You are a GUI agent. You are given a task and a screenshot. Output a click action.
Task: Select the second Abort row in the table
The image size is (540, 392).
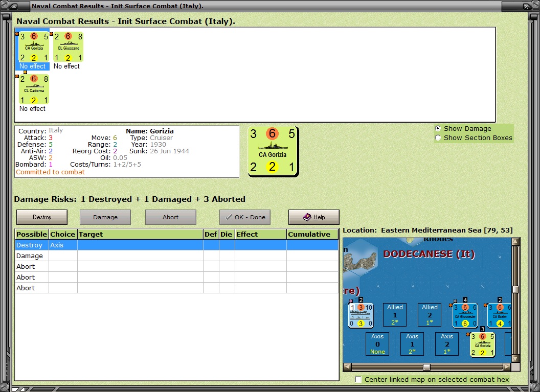[176, 277]
